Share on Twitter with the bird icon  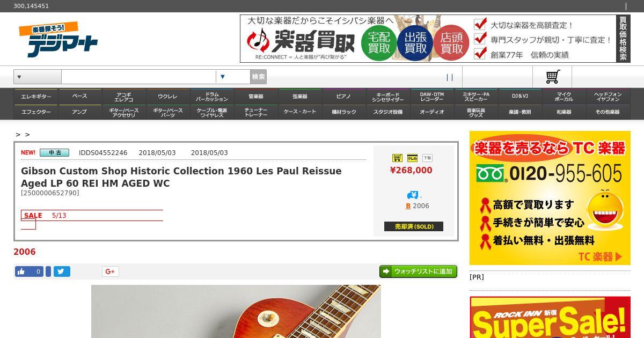point(62,271)
